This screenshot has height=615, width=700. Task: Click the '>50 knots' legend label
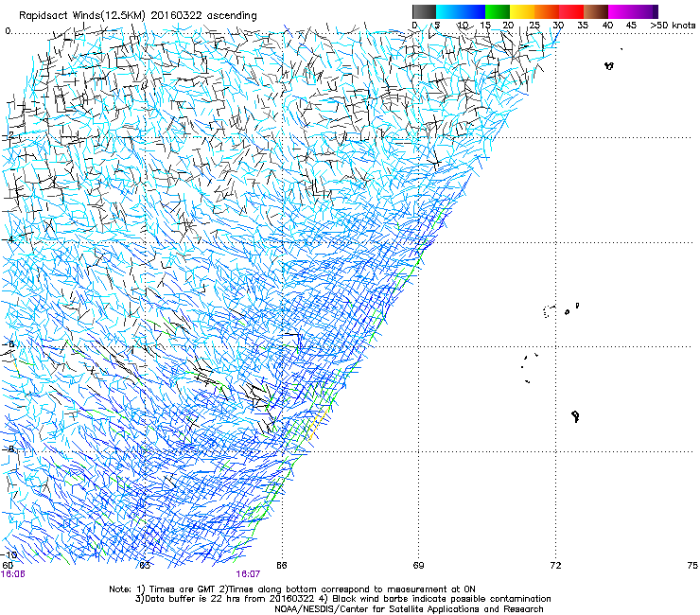[x=673, y=25]
